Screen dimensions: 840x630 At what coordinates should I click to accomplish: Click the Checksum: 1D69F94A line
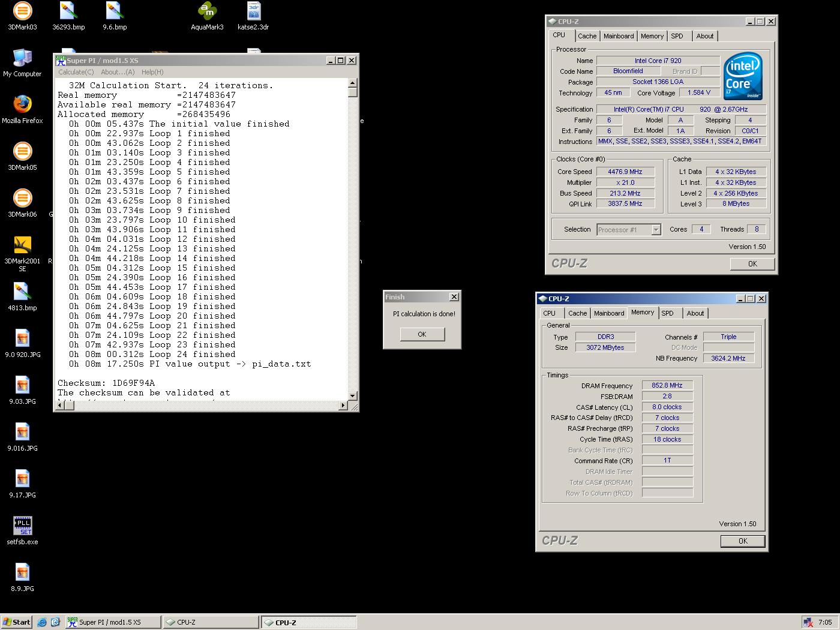click(106, 383)
